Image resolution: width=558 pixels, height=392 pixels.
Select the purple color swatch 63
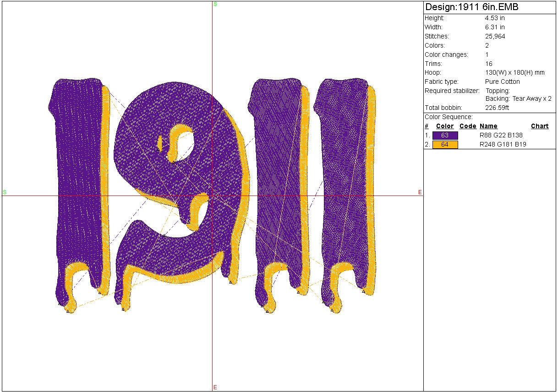(x=445, y=136)
